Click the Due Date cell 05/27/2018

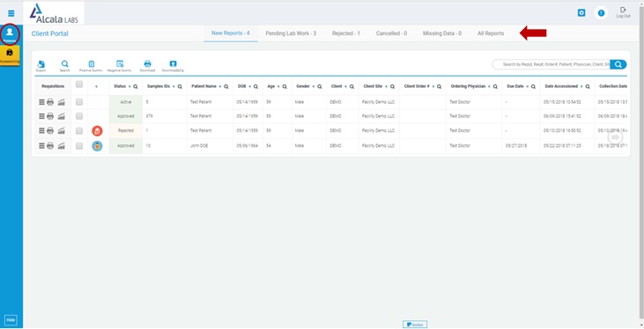[x=516, y=146]
